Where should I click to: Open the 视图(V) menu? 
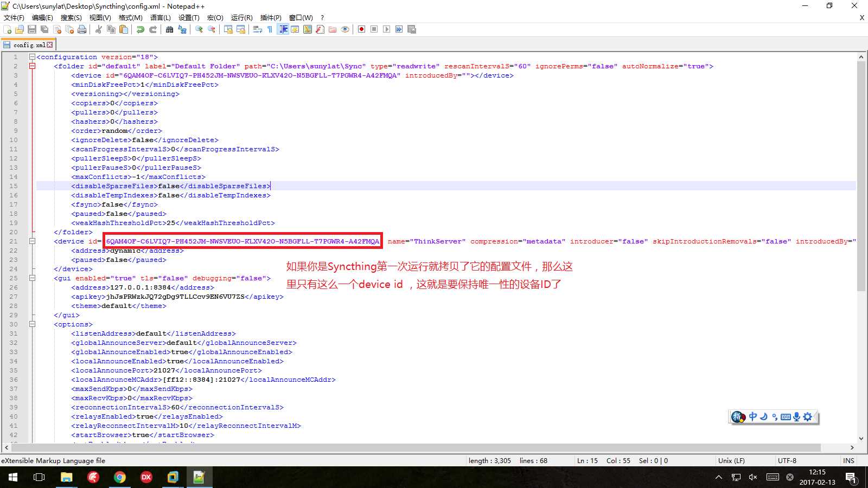[x=100, y=17]
